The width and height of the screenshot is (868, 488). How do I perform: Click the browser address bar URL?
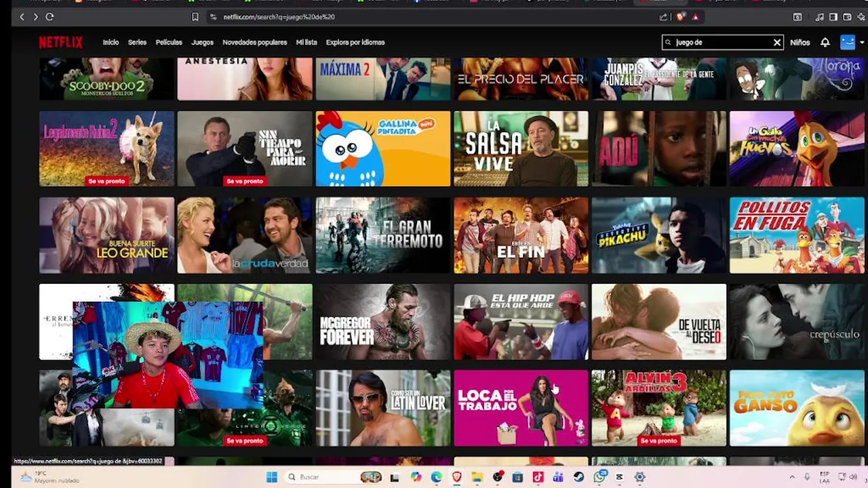click(279, 17)
